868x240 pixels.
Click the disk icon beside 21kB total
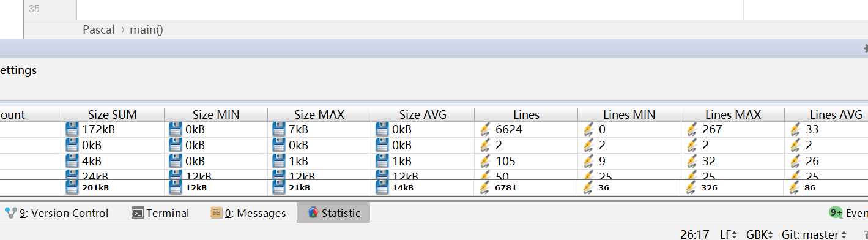(279, 187)
